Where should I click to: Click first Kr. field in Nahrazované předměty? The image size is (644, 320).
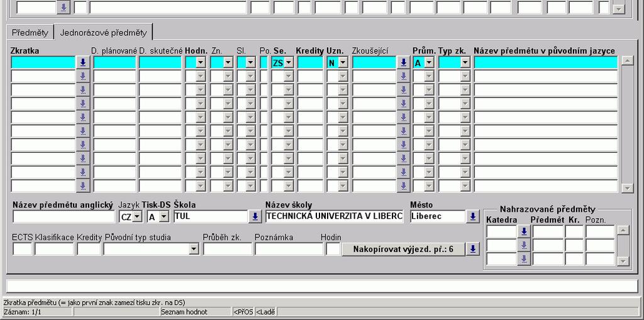[x=574, y=232]
